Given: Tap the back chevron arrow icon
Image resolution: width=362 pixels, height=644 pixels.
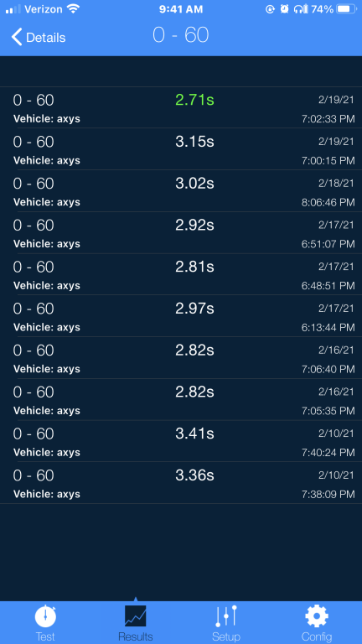Looking at the screenshot, I should 17,38.
